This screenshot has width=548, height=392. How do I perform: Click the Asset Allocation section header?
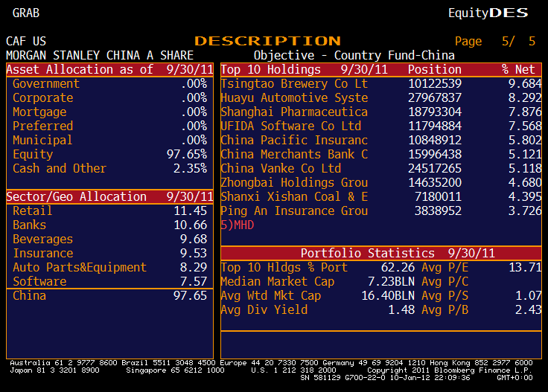[x=109, y=69]
